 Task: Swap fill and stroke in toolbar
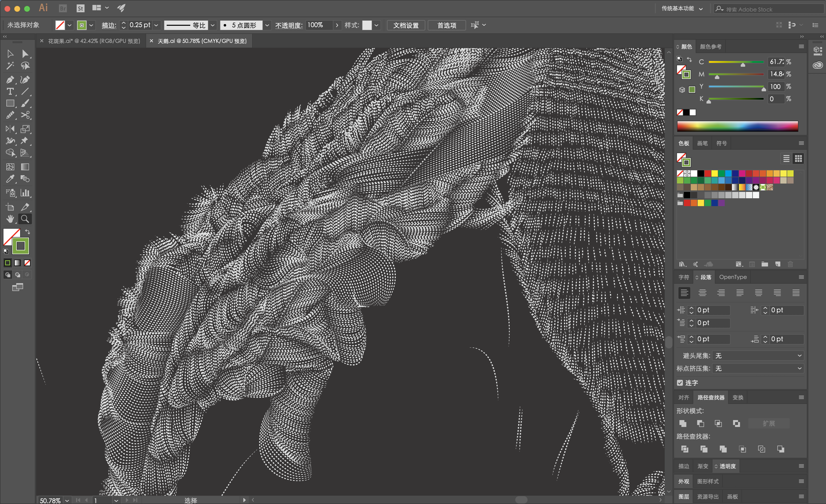(x=28, y=232)
